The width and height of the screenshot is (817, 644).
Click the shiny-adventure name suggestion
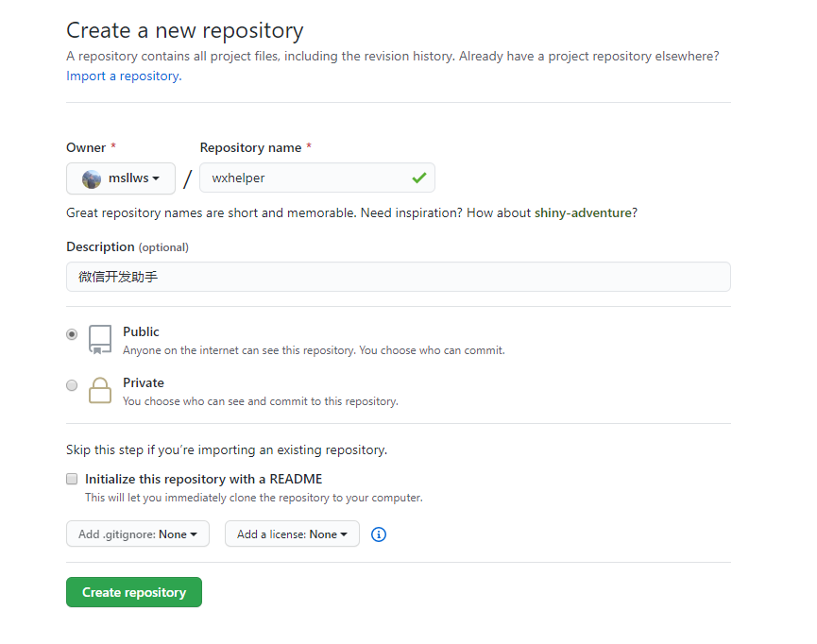pos(583,212)
